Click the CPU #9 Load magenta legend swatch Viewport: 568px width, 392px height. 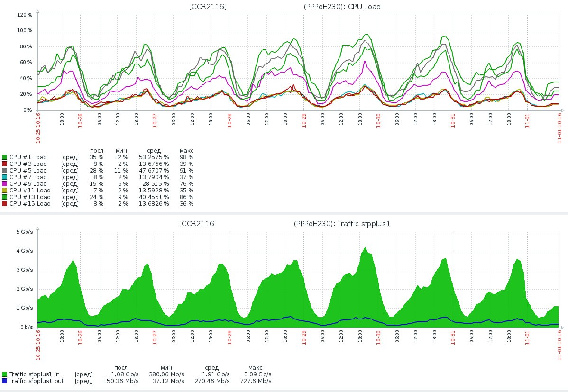point(4,184)
